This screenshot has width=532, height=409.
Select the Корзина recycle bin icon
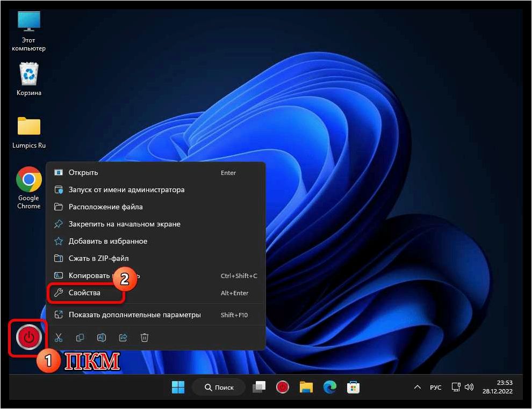29,79
